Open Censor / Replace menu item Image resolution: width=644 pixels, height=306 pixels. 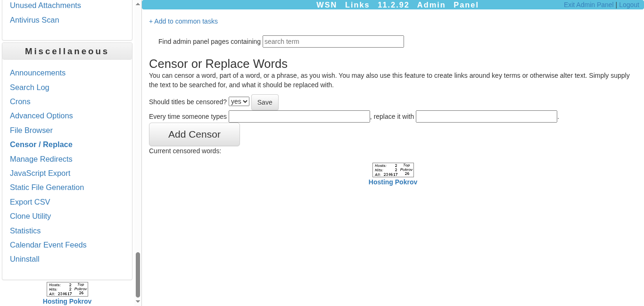tap(41, 144)
